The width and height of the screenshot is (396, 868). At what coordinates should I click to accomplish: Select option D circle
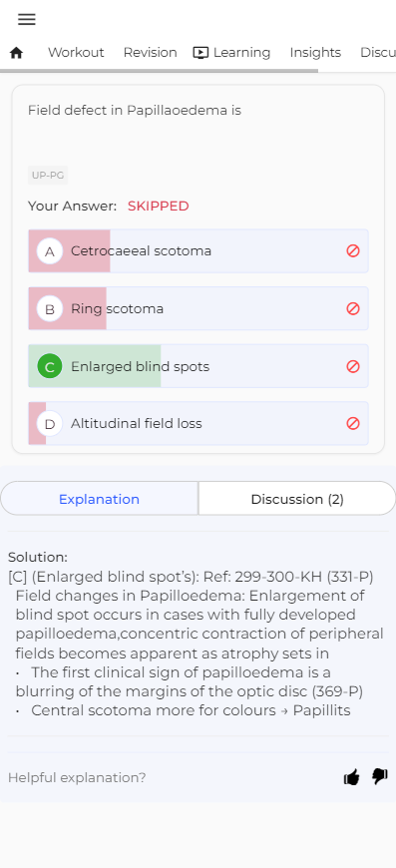pyautogui.click(x=50, y=424)
